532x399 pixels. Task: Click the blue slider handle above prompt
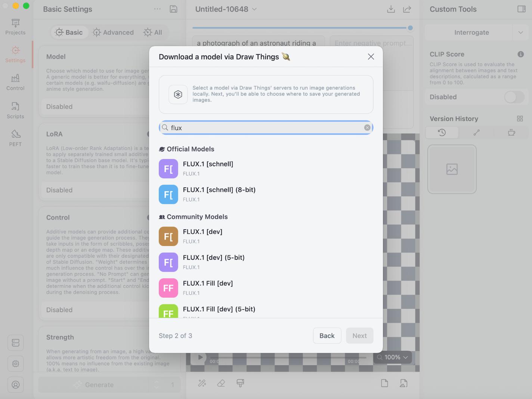pos(410,28)
